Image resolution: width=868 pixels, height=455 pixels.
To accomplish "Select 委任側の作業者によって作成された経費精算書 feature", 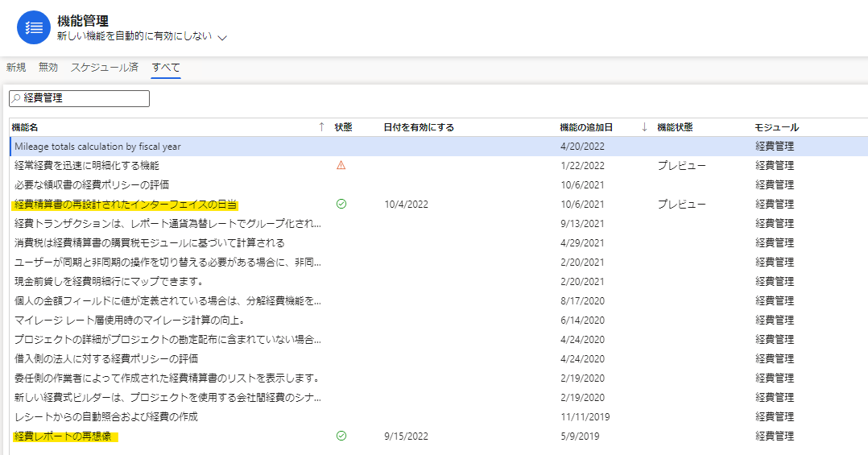I will click(167, 378).
